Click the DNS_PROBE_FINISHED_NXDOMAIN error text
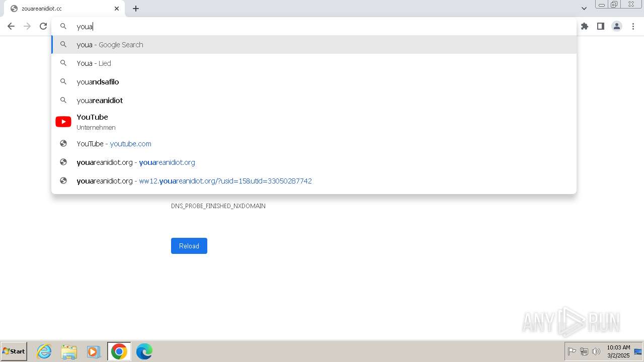This screenshot has height=362, width=644. click(218, 206)
